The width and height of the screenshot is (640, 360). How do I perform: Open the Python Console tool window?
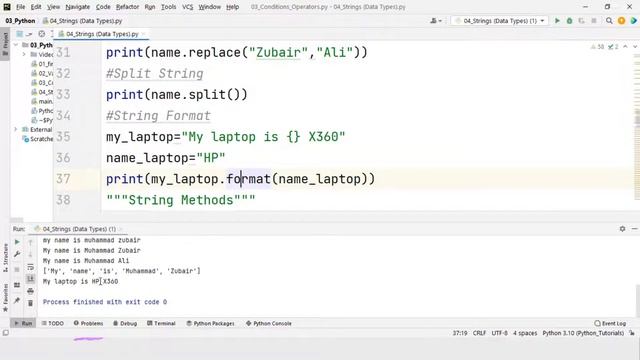pos(269,323)
